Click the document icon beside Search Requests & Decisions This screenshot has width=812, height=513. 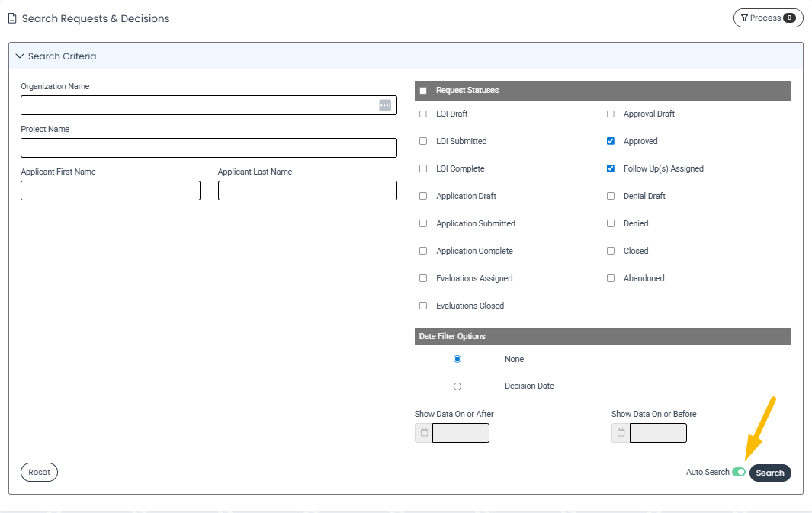(x=12, y=18)
